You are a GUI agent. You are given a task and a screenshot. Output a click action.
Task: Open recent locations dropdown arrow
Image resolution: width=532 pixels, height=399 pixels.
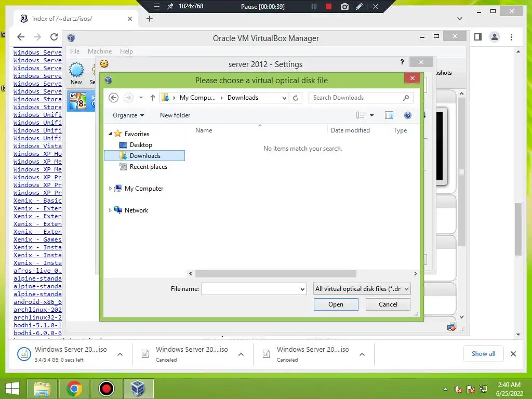click(141, 98)
